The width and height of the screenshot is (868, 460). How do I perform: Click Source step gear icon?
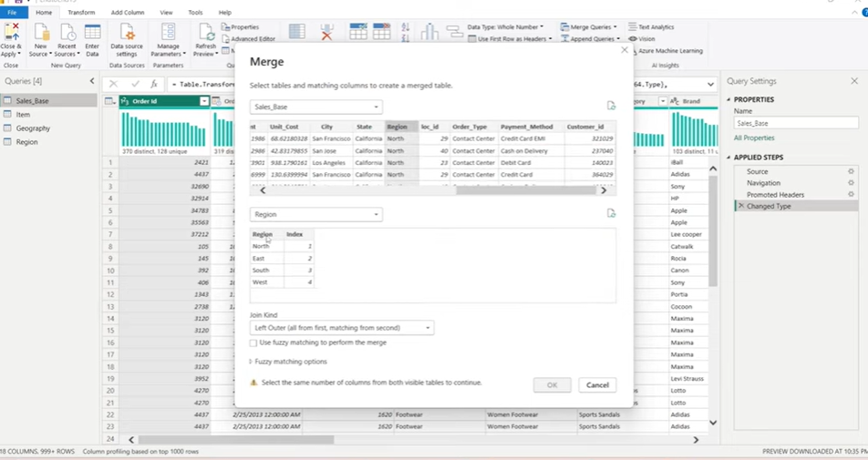[x=851, y=171]
